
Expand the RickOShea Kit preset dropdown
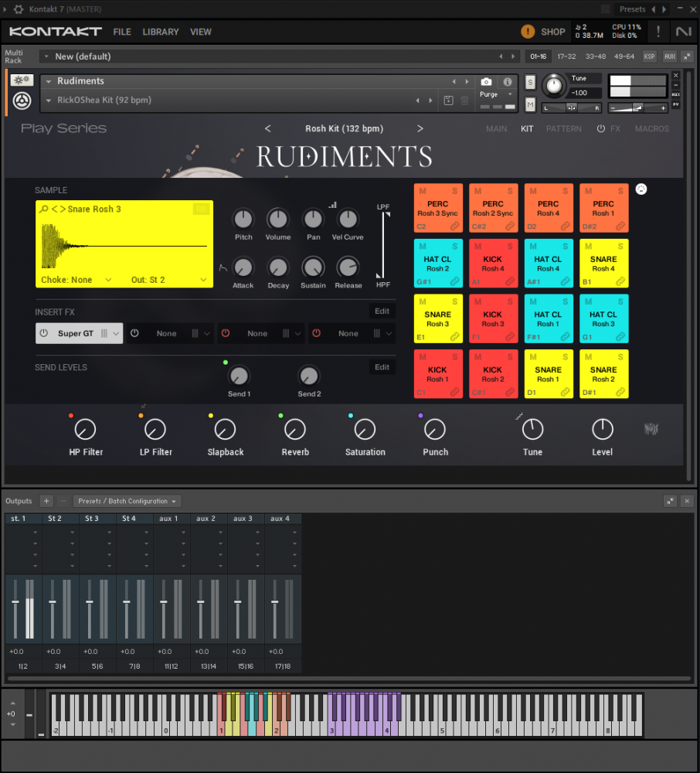[49, 100]
